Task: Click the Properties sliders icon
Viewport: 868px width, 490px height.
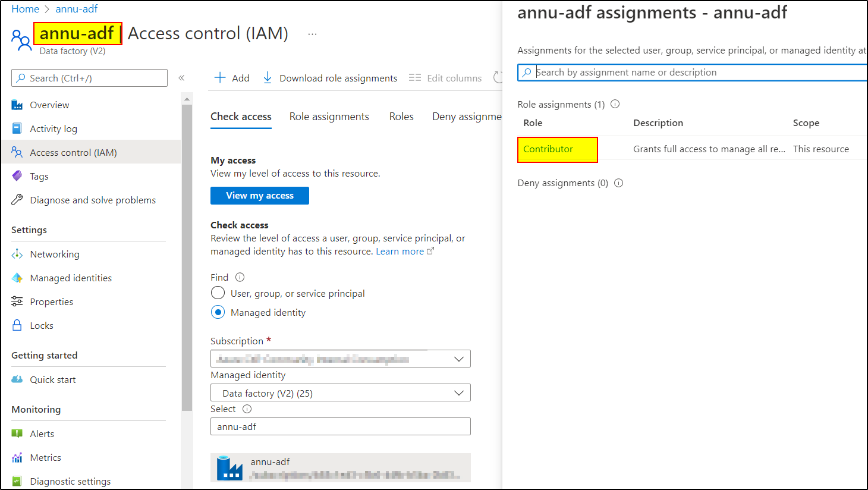Action: [17, 302]
